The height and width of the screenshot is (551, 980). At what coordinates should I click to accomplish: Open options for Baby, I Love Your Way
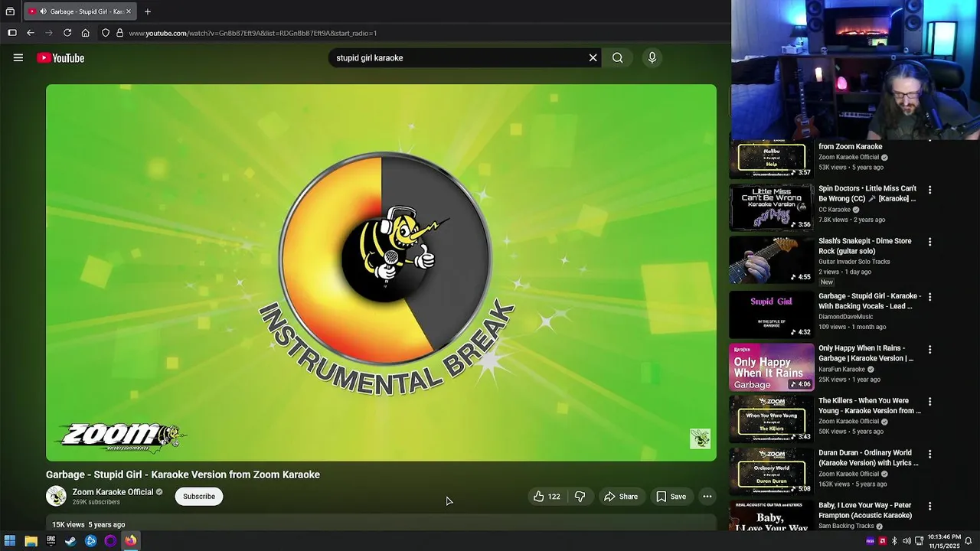point(930,507)
